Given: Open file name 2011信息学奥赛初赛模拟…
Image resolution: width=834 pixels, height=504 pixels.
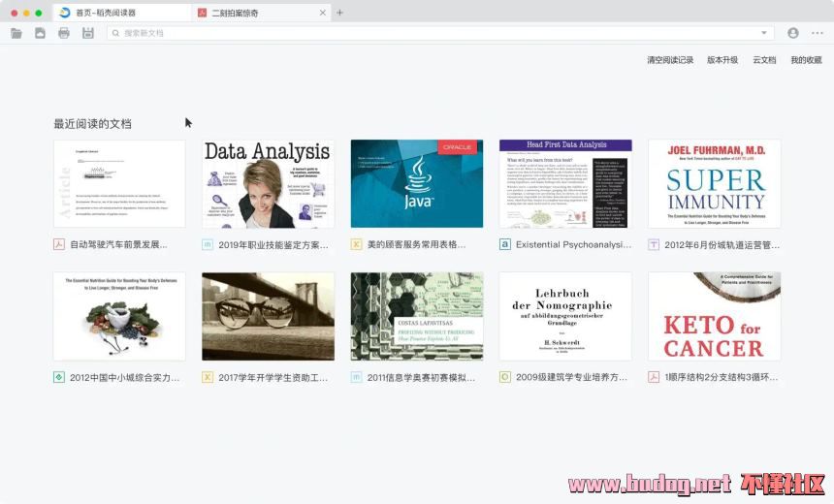Looking at the screenshot, I should coord(421,377).
